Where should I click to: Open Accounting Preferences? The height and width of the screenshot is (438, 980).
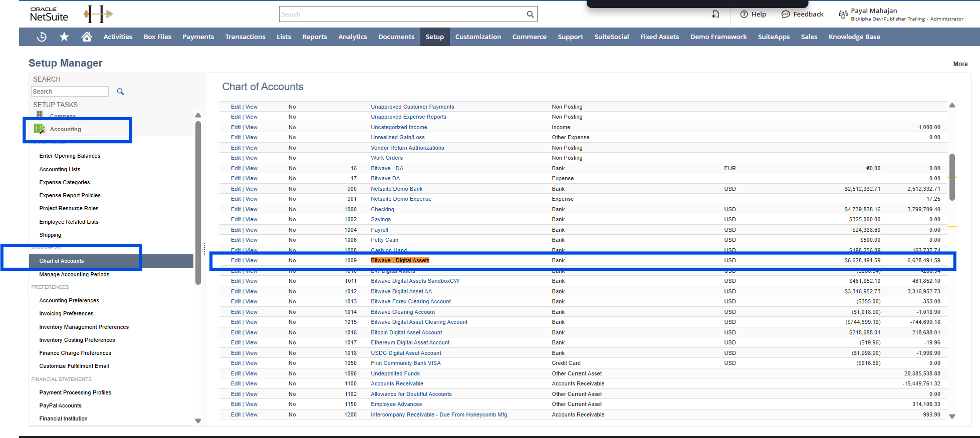point(69,300)
